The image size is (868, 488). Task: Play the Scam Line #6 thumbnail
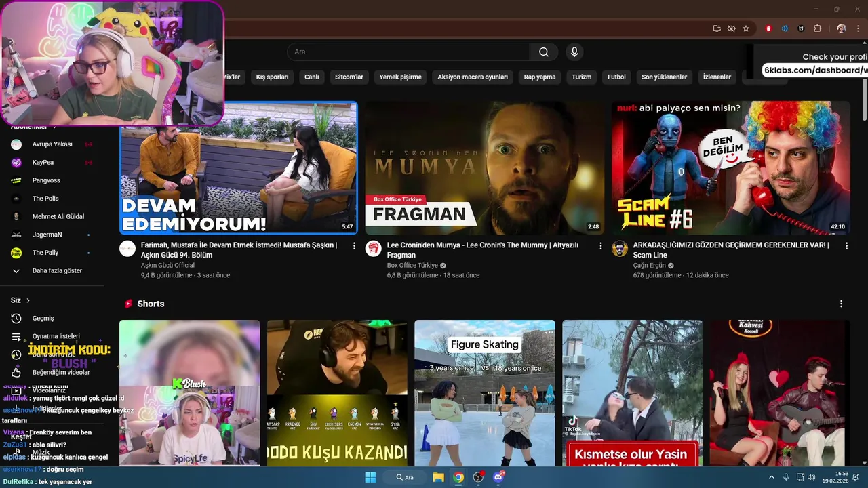(730, 168)
